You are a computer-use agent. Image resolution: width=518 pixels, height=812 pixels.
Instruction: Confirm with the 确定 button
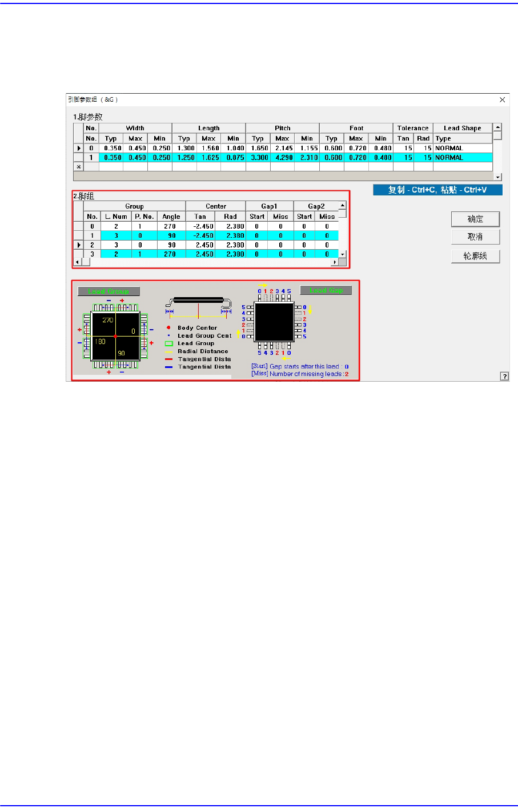(475, 219)
